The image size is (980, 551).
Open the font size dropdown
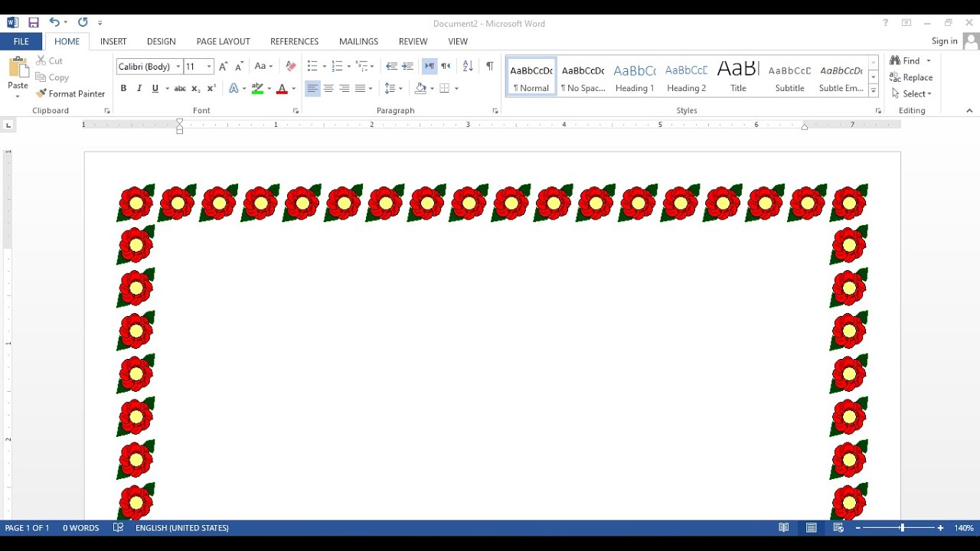(209, 67)
